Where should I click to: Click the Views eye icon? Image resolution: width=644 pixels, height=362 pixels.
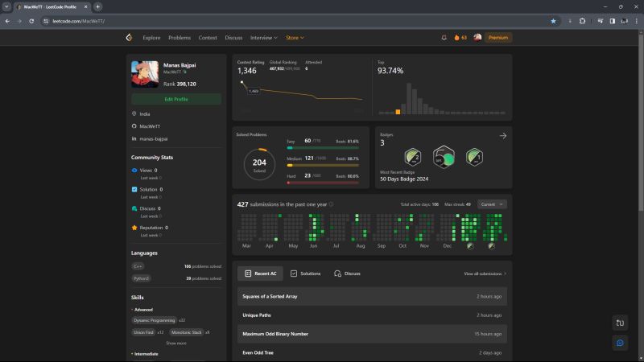click(134, 170)
